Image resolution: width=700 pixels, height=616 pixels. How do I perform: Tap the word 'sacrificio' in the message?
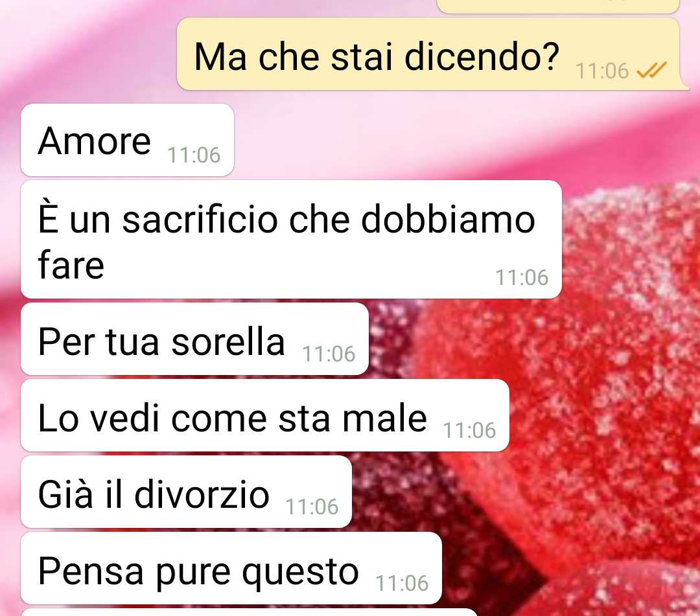coord(200,220)
